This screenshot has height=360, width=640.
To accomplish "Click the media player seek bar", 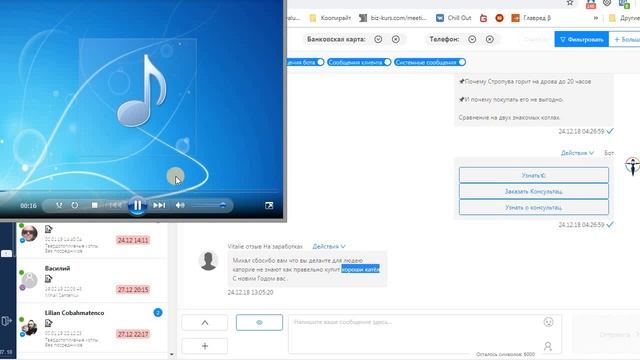I will click(140, 191).
